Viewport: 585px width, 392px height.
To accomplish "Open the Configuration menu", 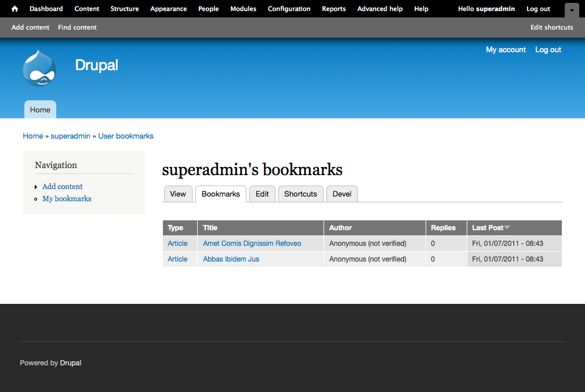I will (x=289, y=9).
